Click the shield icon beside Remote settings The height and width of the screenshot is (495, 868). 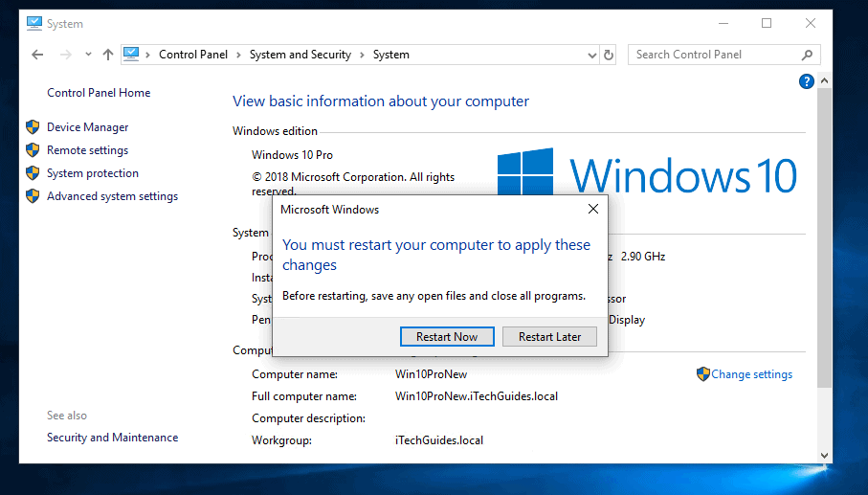(x=33, y=149)
